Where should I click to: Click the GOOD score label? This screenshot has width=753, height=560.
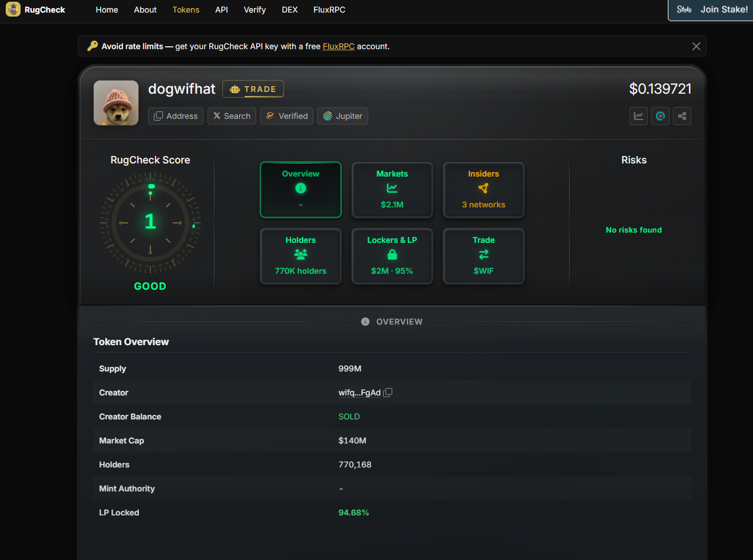point(150,286)
